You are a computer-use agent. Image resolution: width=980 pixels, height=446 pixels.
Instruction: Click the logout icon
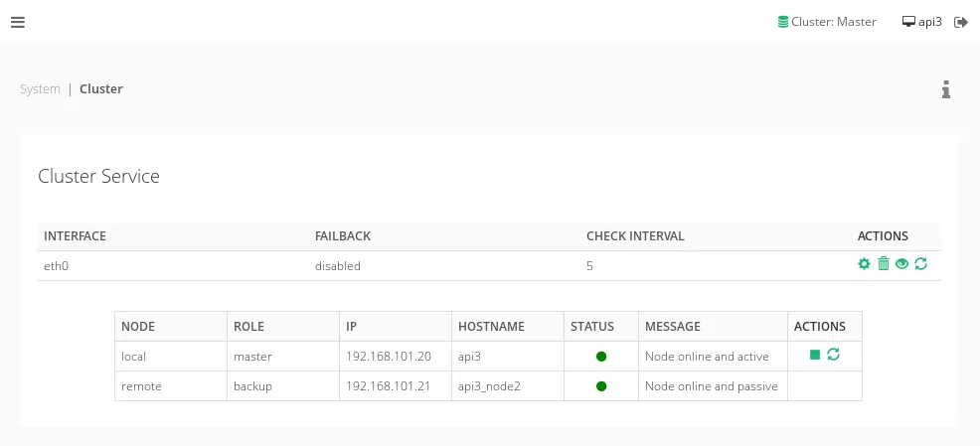click(x=961, y=23)
